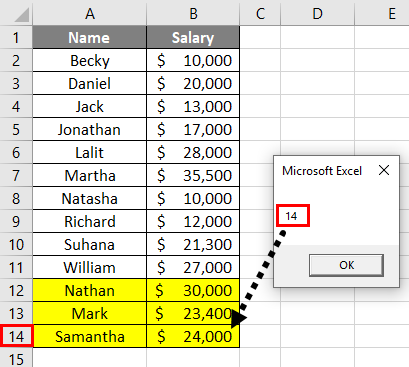Select Richard's salary 12,000 cell
Image resolution: width=409 pixels, height=367 pixels.
coord(193,221)
